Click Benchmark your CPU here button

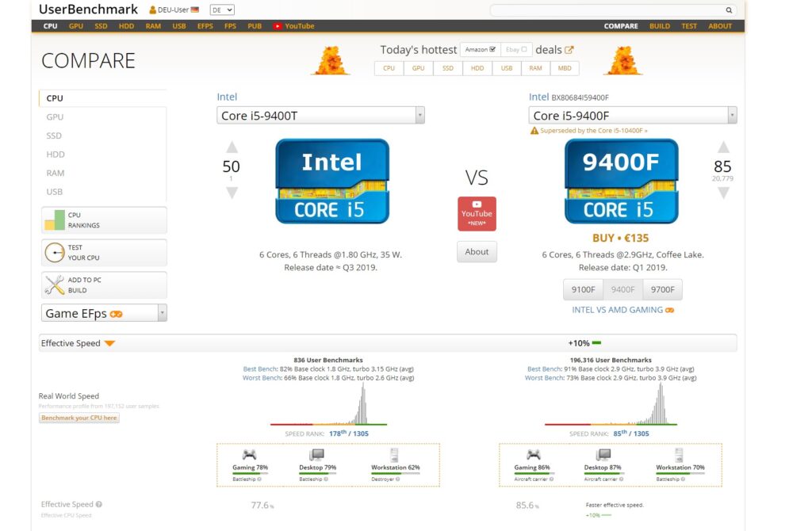(79, 418)
